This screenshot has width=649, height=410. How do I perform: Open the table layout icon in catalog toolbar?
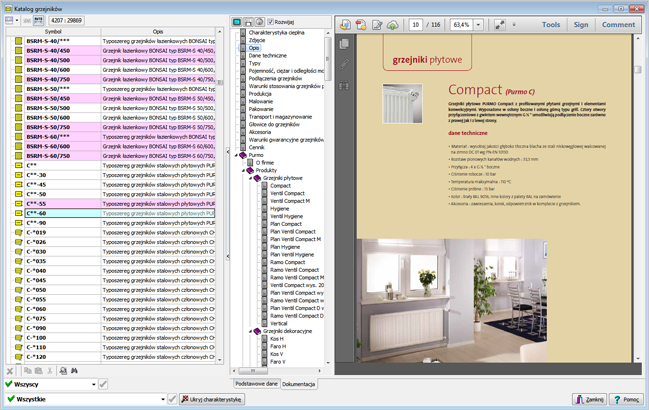(9, 20)
